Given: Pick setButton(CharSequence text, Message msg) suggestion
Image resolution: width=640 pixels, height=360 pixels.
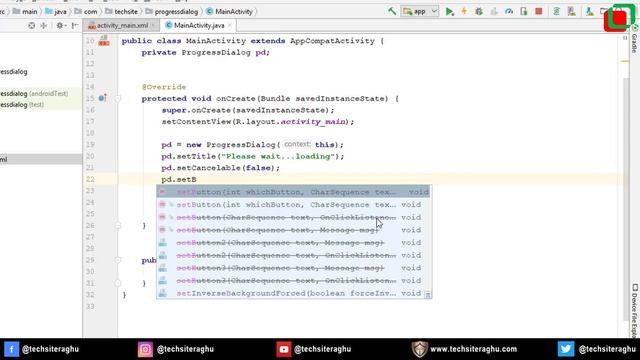Looking at the screenshot, I should [x=293, y=230].
